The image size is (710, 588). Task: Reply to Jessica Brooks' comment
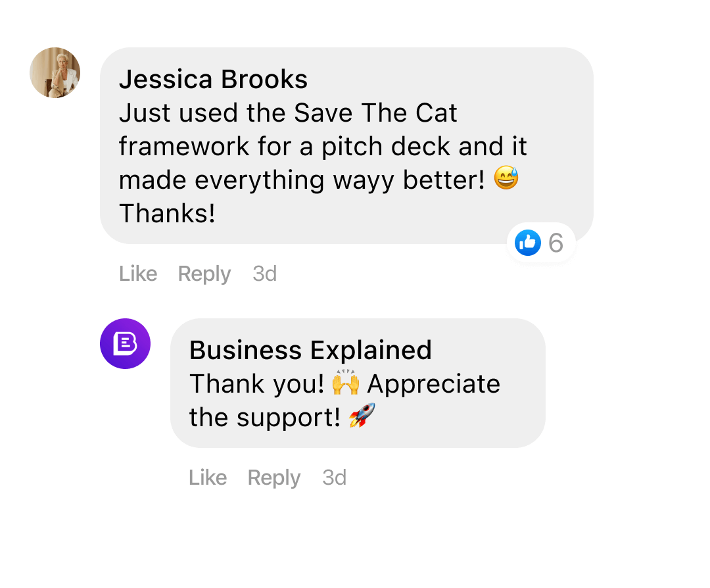tap(204, 274)
